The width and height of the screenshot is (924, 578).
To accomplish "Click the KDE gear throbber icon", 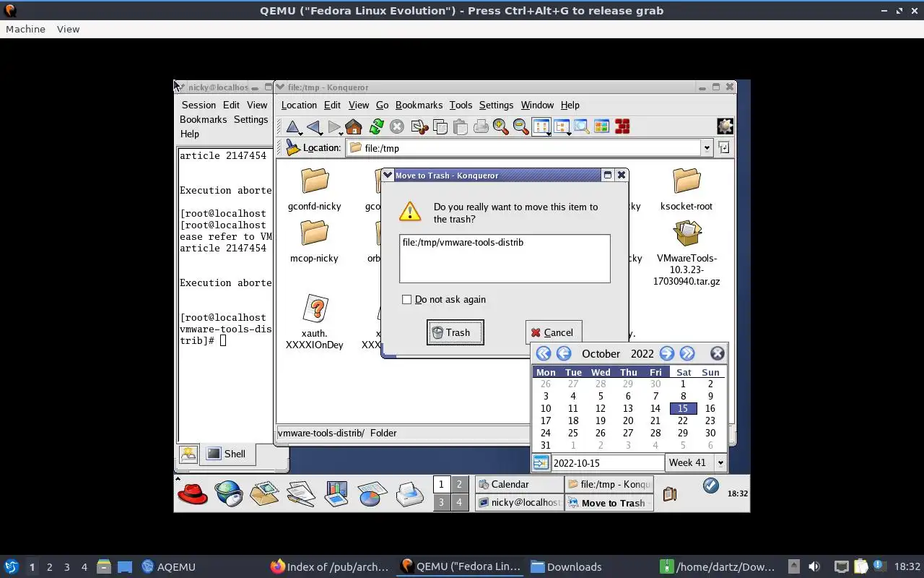I will pyautogui.click(x=725, y=126).
